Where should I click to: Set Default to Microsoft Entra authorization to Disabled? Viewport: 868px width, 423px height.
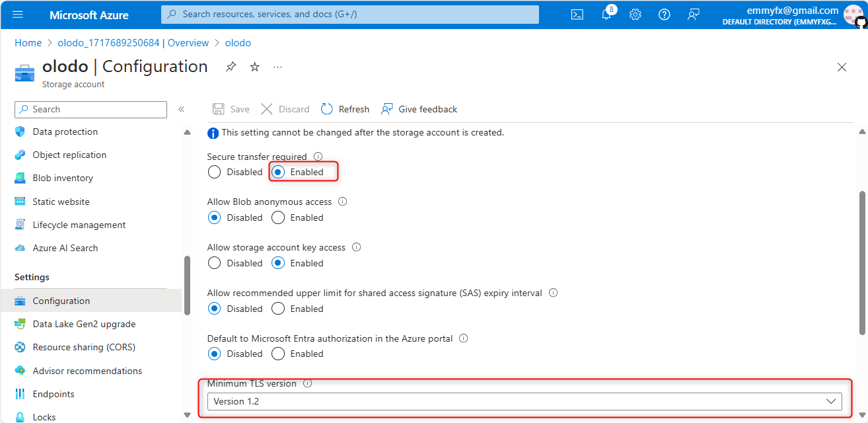214,354
